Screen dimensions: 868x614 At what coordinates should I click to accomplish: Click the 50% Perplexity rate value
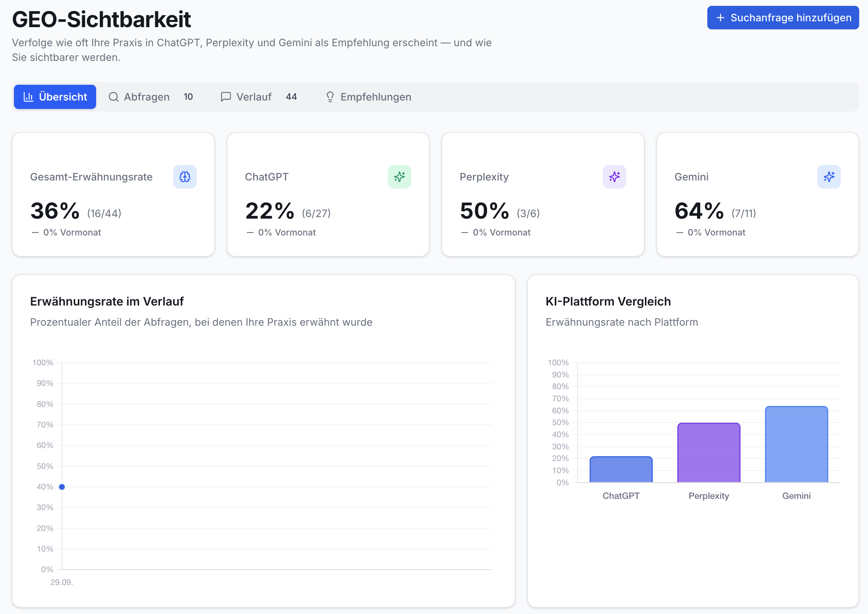coord(484,211)
